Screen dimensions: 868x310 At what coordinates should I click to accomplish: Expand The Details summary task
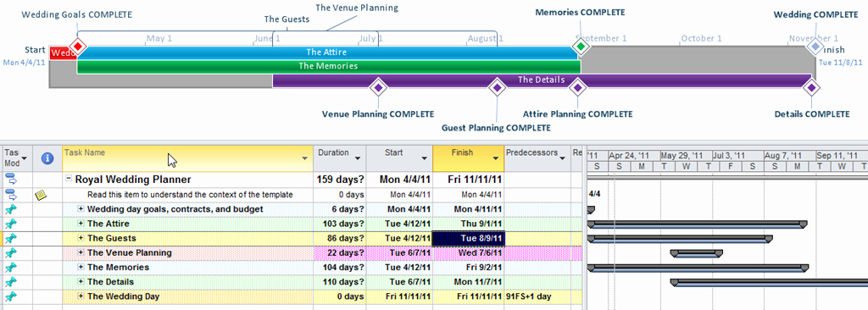pyautogui.click(x=81, y=282)
